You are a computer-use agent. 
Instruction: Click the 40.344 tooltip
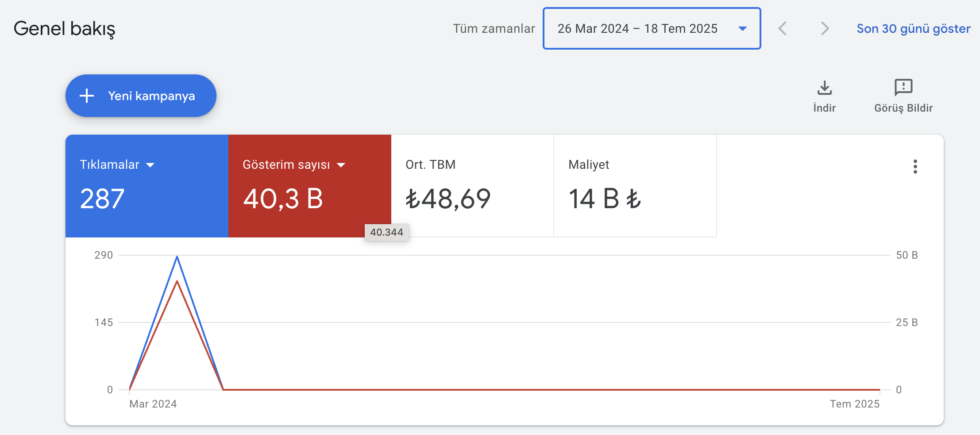click(387, 232)
